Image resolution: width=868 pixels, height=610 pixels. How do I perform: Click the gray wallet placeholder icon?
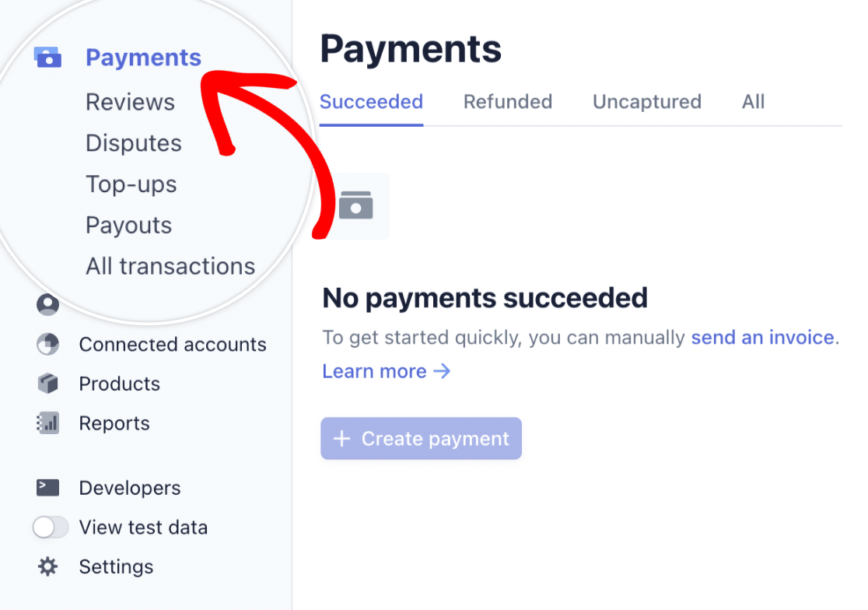click(356, 206)
